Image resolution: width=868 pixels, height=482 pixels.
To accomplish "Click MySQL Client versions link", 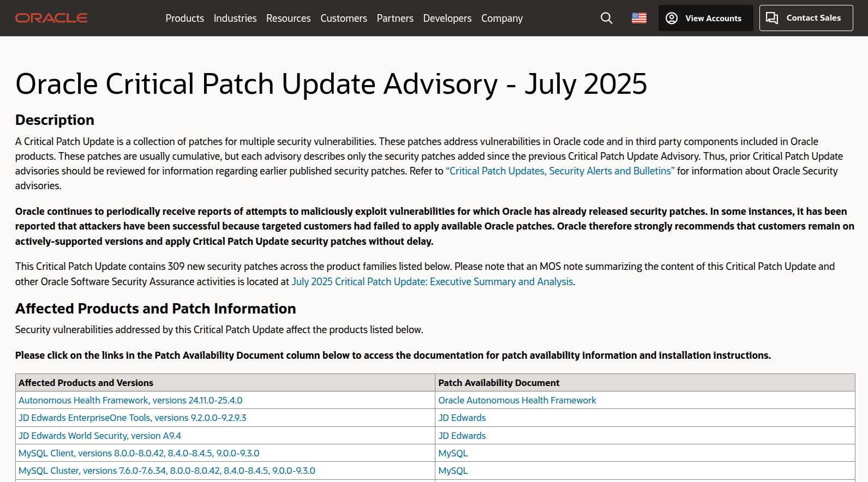I will [x=139, y=453].
